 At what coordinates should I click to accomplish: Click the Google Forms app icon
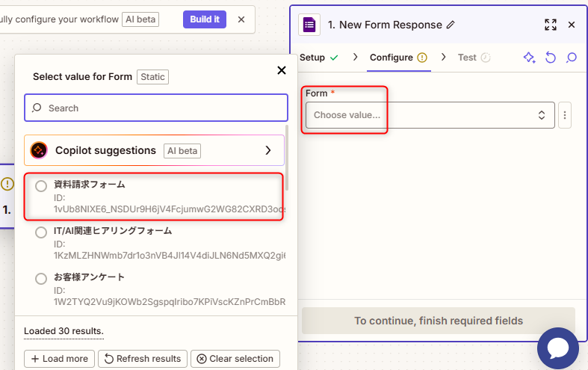point(309,25)
